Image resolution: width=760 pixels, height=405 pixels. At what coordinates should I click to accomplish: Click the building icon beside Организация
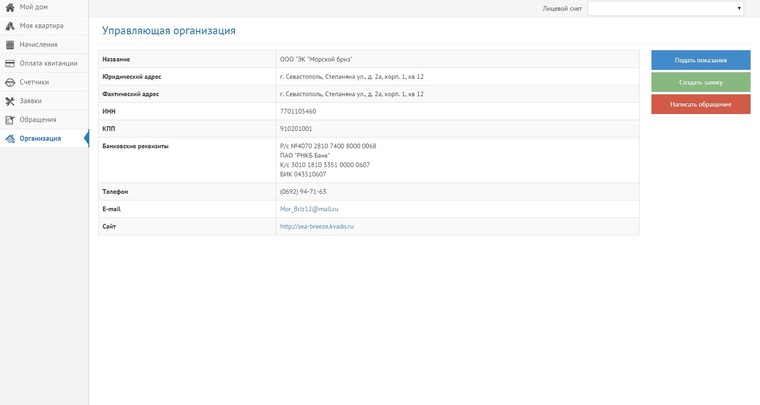10,139
